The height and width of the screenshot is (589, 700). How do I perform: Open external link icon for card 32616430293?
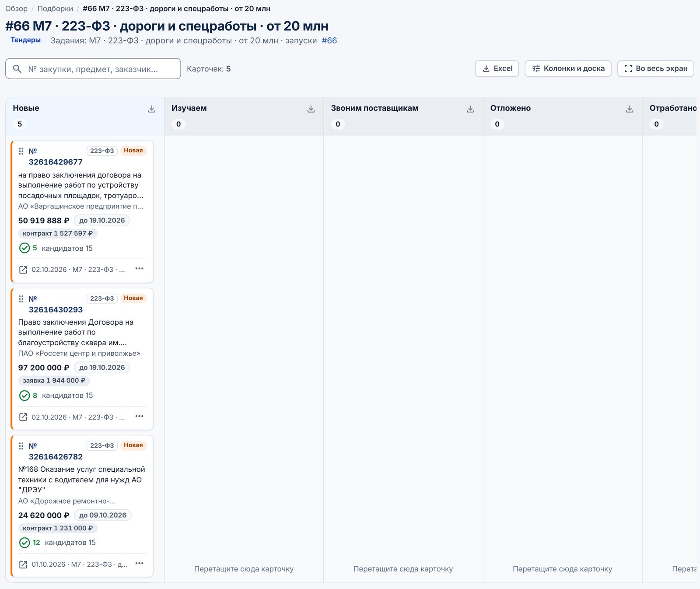tap(23, 417)
